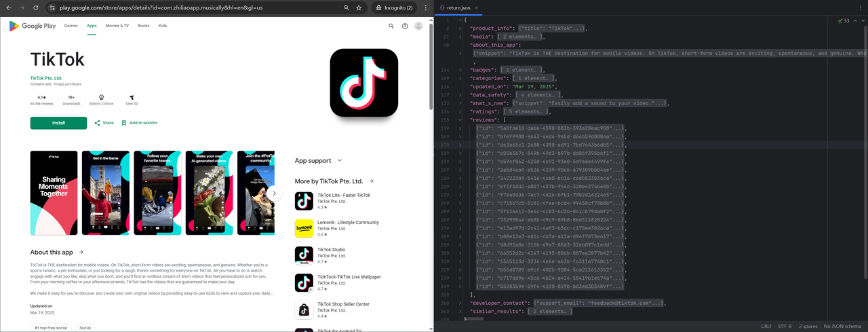Click CRLF line separator in status bar
Screen dimensions: 868x332
[x=766, y=327]
